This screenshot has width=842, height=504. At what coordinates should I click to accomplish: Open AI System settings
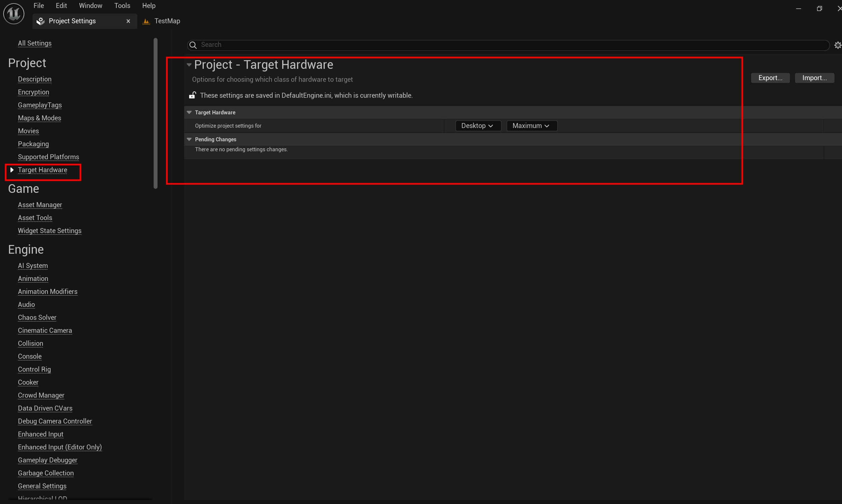coord(33,266)
